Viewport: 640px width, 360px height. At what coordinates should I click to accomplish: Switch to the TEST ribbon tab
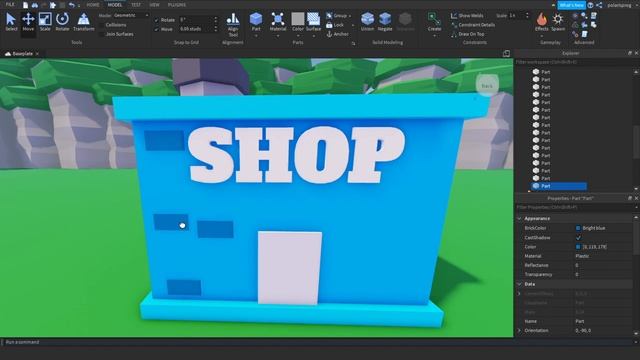pyautogui.click(x=136, y=5)
